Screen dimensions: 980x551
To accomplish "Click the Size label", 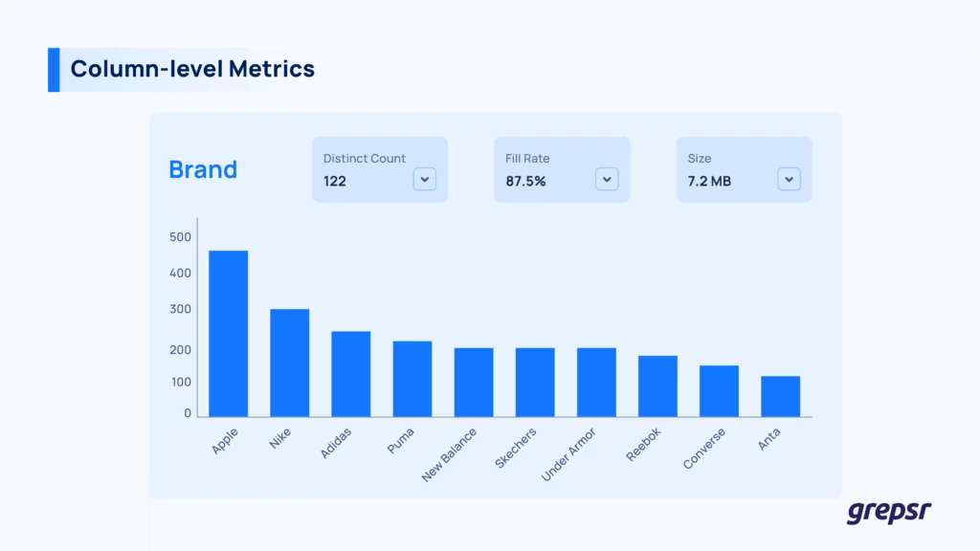I will tap(700, 159).
